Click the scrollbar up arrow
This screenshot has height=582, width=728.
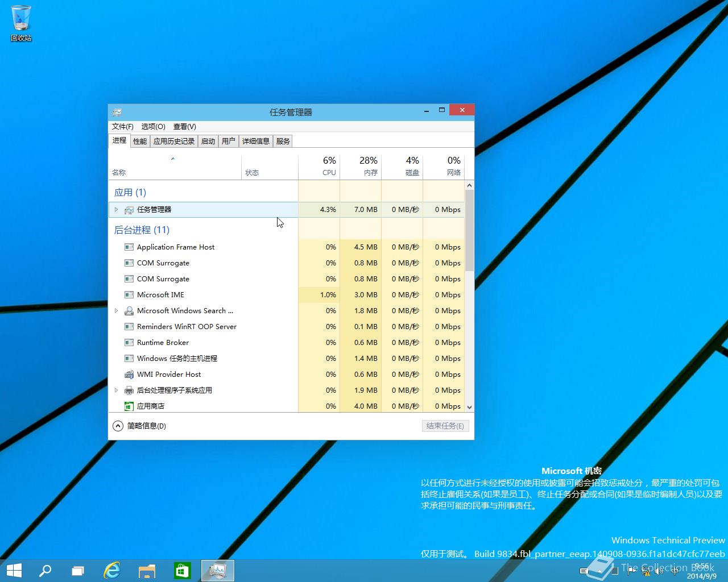469,186
